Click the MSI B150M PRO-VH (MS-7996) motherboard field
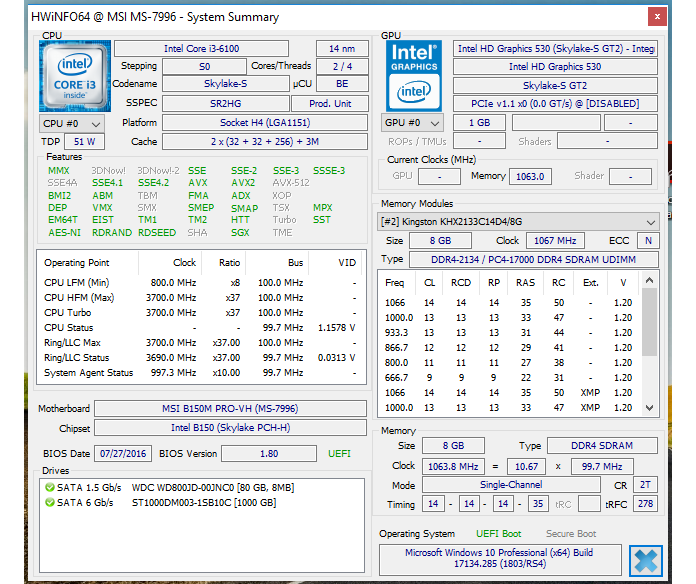Image resolution: width=696 pixels, height=584 pixels. pos(230,408)
